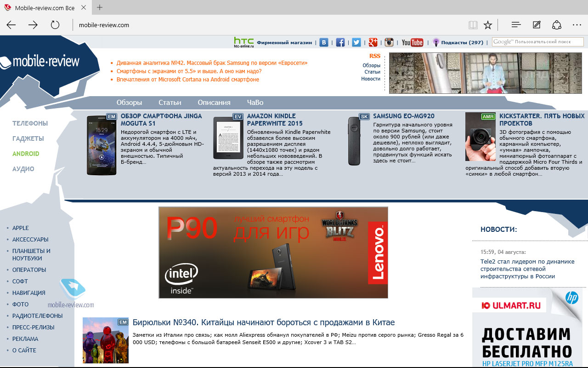588x368 pixels.
Task: Open the RSS feed link
Action: click(x=375, y=56)
